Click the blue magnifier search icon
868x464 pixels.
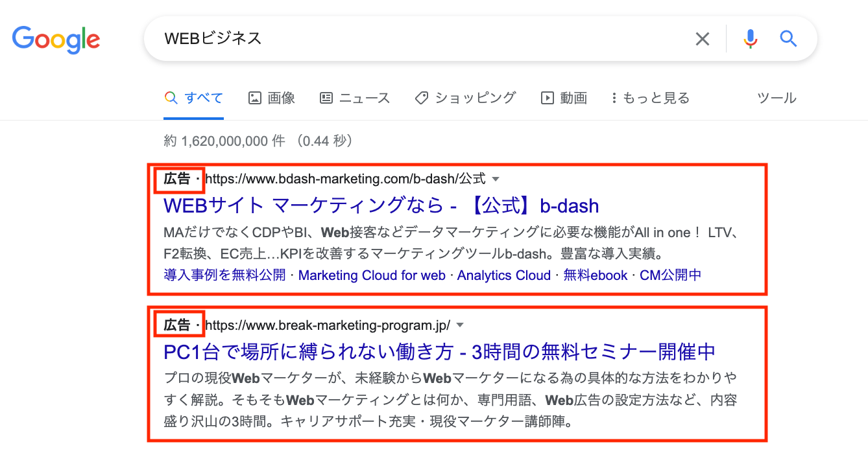pyautogui.click(x=788, y=40)
